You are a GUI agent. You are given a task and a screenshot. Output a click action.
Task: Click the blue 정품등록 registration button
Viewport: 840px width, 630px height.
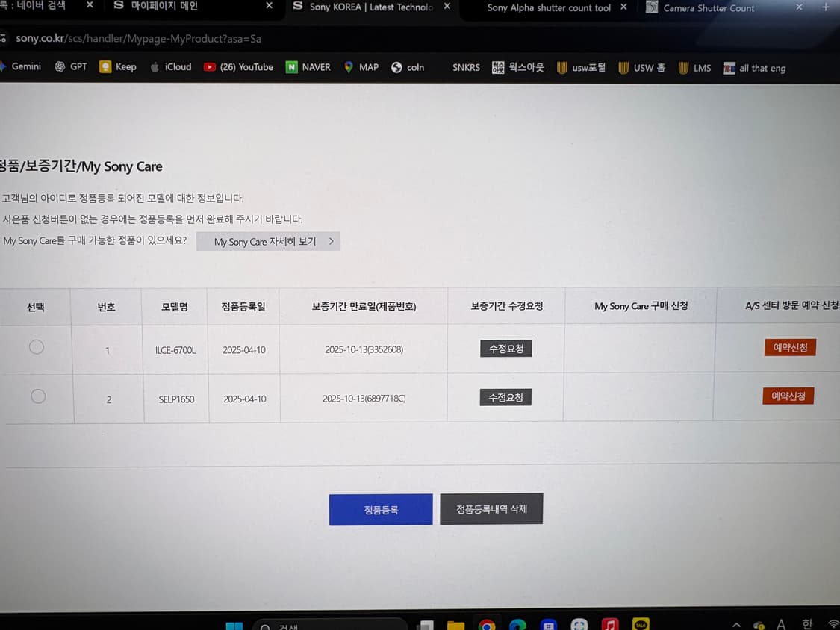(381, 509)
